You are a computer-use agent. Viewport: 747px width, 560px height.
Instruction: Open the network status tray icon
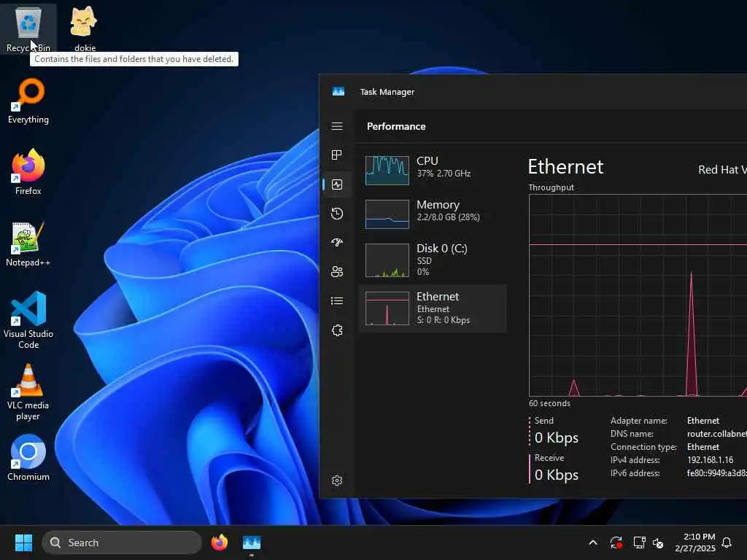(x=639, y=542)
